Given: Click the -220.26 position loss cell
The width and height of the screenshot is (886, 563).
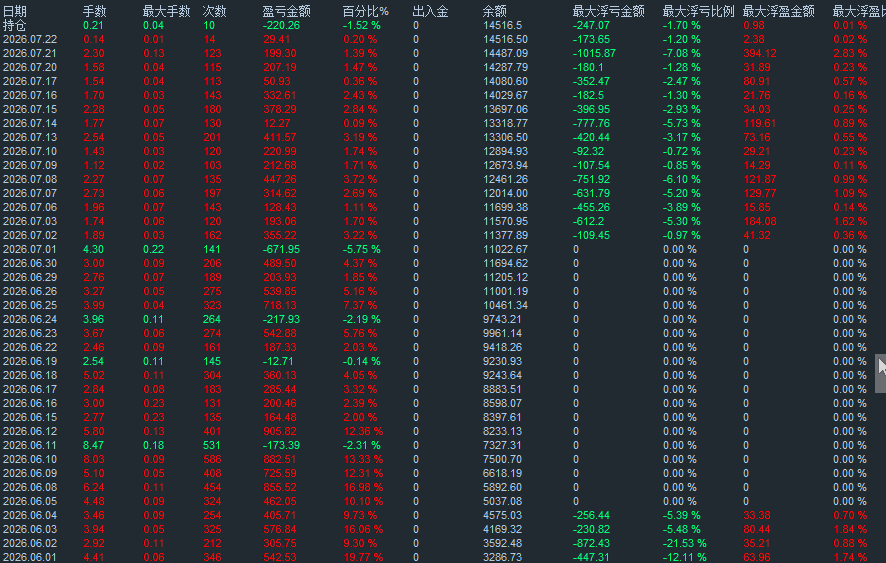Looking at the screenshot, I should [x=281, y=25].
